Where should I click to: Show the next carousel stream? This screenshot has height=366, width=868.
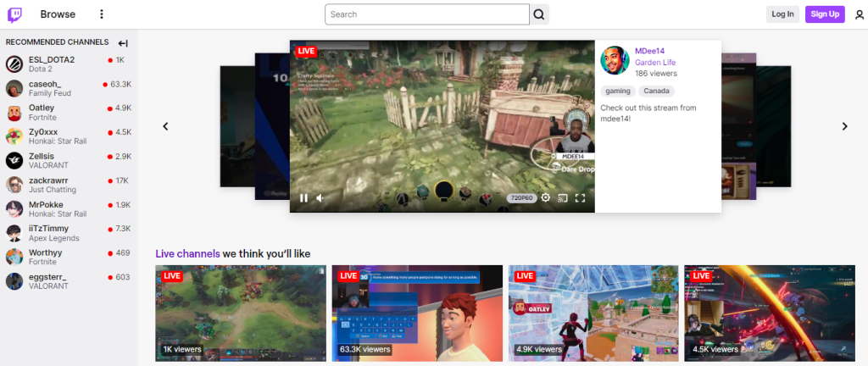coord(845,126)
